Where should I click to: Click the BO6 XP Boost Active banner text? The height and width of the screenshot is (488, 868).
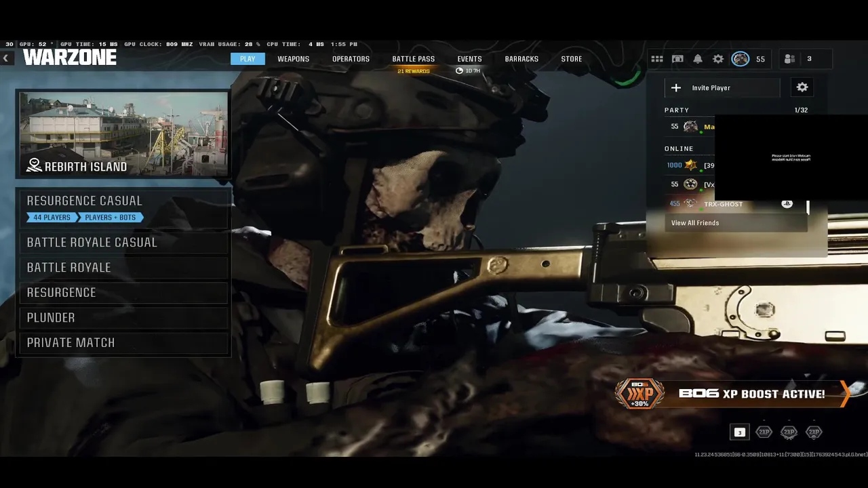752,394
